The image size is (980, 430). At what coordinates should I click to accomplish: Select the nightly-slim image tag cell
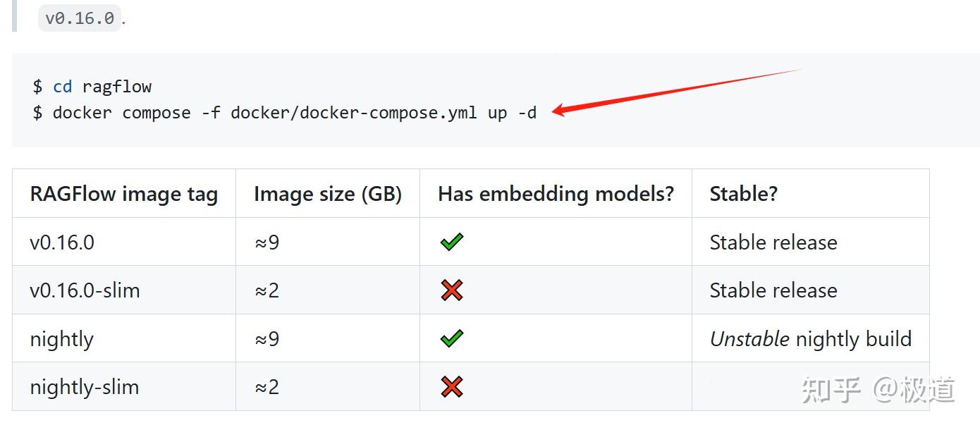click(84, 387)
